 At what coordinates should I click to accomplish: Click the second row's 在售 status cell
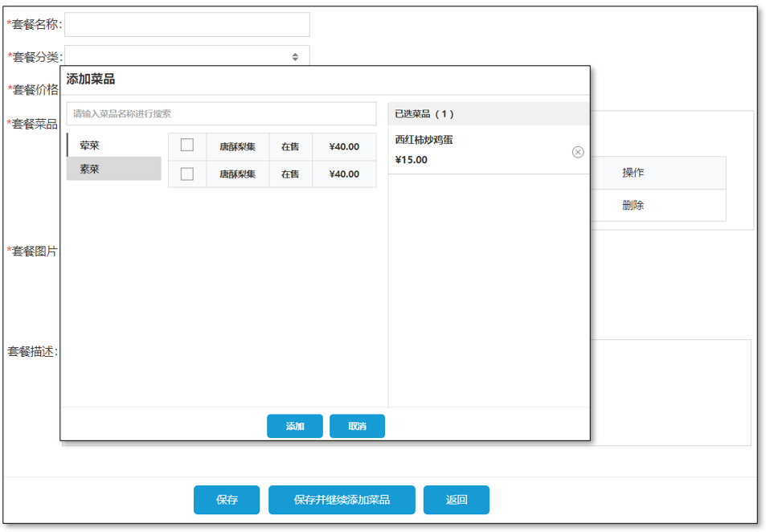[x=290, y=174]
